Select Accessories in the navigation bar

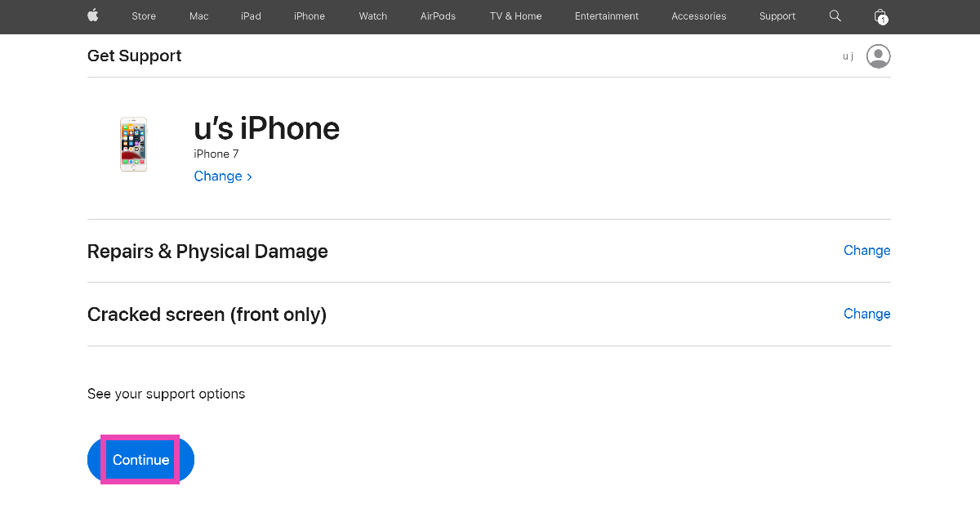(x=698, y=16)
